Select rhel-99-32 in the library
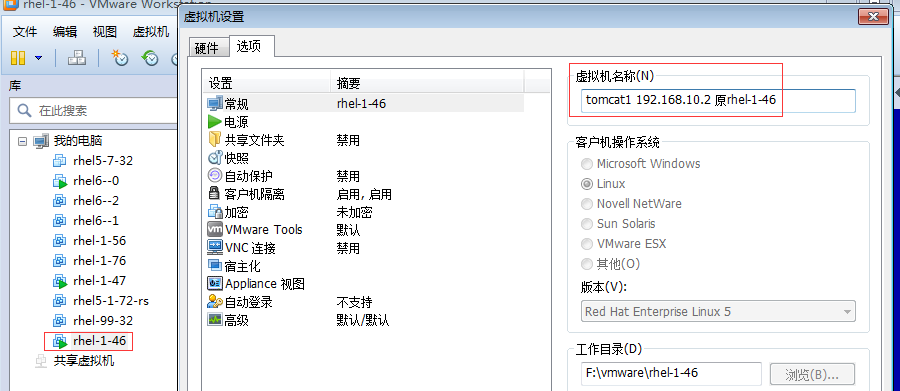Viewport: 900px width, 391px height. coord(103,321)
